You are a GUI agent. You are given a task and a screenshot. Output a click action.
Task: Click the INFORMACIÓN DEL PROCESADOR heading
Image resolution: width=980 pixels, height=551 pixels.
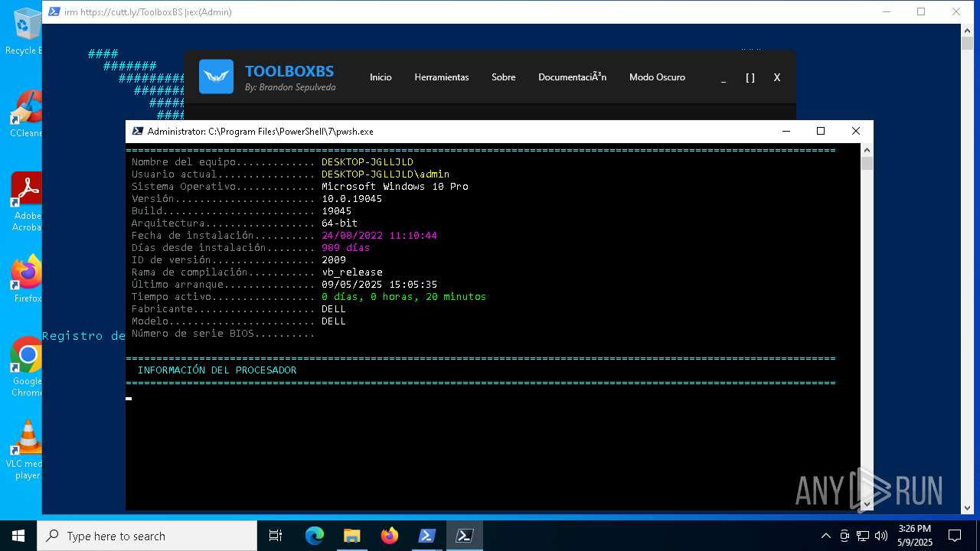pos(217,370)
